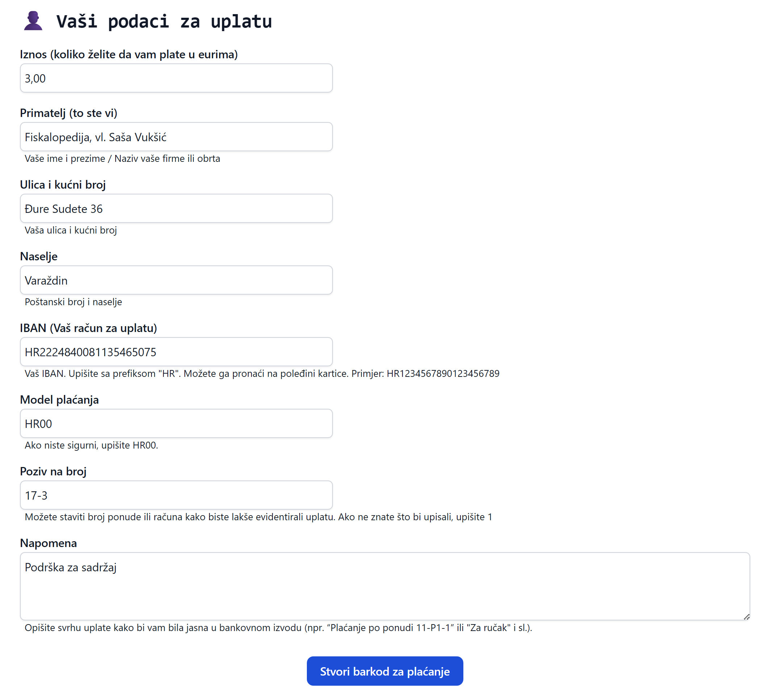Click the Model plaćanja field with HR00
Screen dimensions: 784x698
click(x=176, y=424)
